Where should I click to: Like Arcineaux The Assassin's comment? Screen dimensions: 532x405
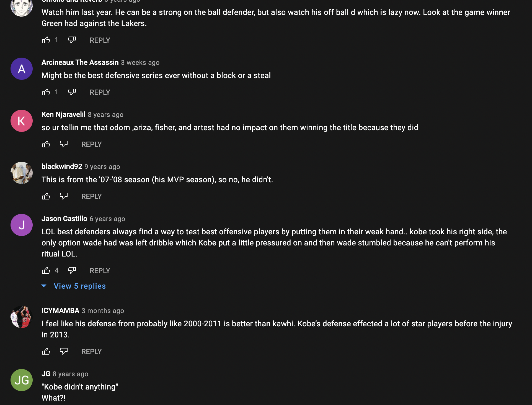pos(46,92)
